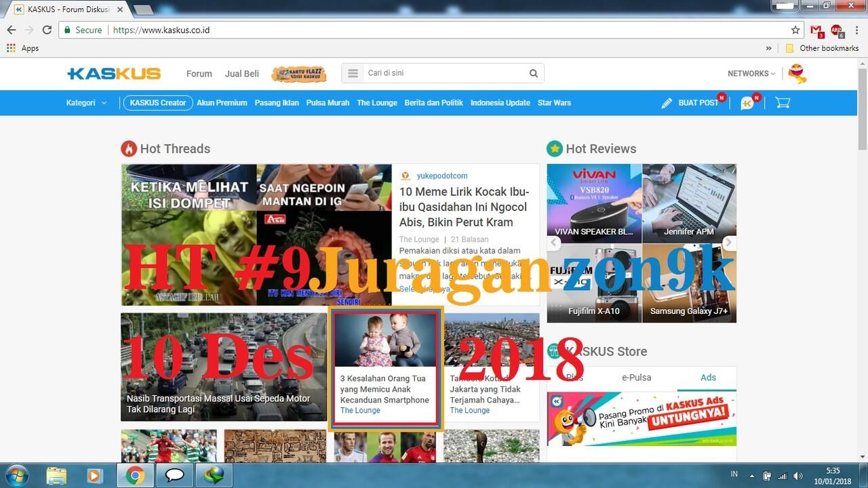This screenshot has width=868, height=488.
Task: Open the Pulsa Murah link
Action: 328,103
